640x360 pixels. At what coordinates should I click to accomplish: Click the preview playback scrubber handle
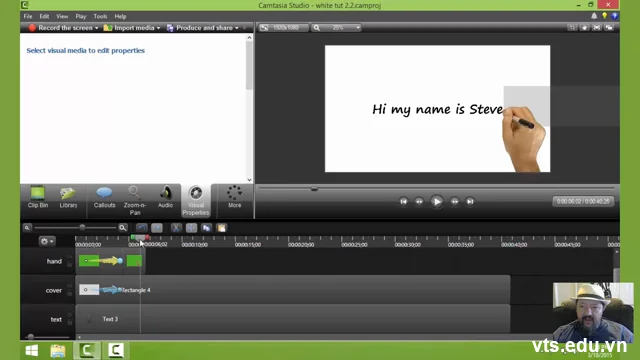point(314,189)
